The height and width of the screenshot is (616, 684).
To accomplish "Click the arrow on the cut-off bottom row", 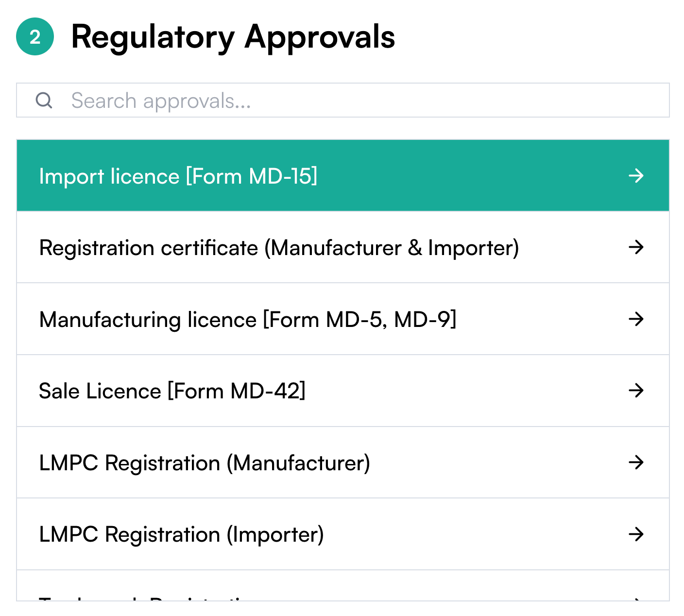I will [x=636, y=599].
